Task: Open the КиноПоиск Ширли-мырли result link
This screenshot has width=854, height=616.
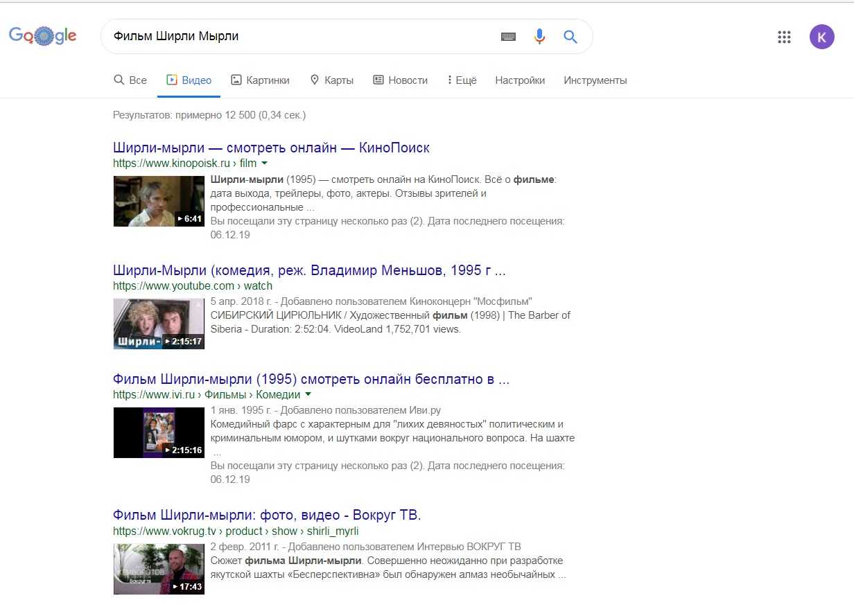Action: [x=271, y=148]
